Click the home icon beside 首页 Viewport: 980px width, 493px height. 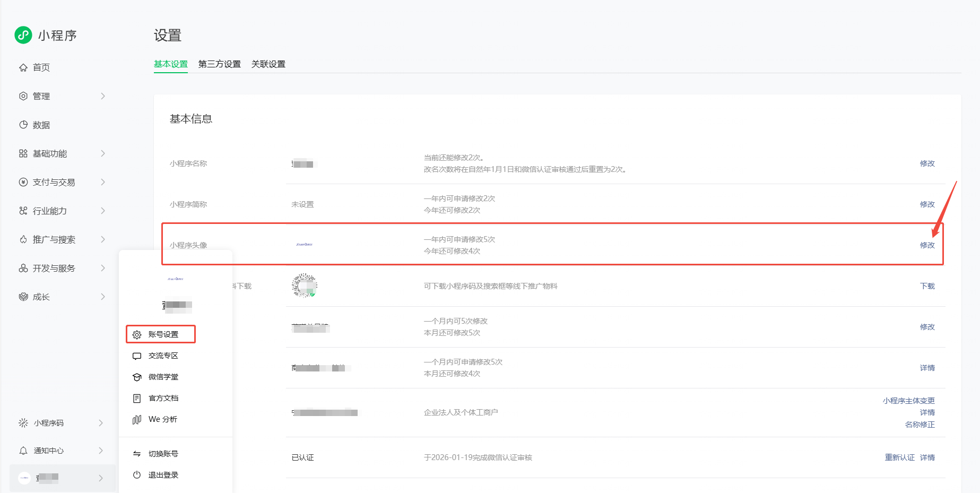point(23,67)
